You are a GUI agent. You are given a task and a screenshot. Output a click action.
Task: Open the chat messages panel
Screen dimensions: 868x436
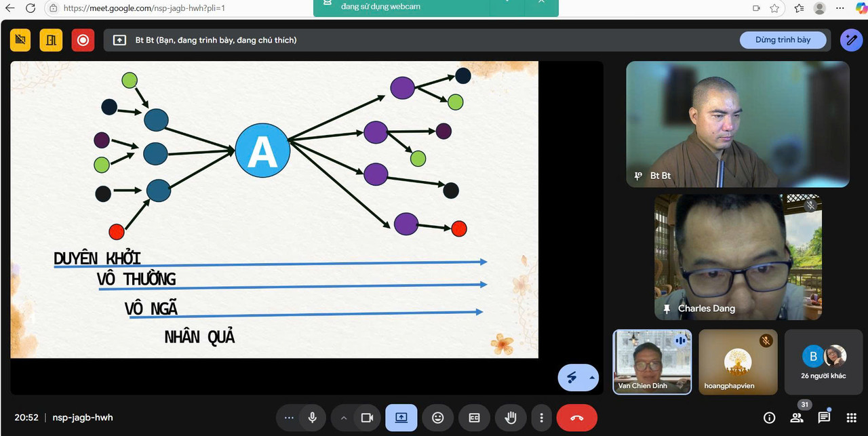824,418
